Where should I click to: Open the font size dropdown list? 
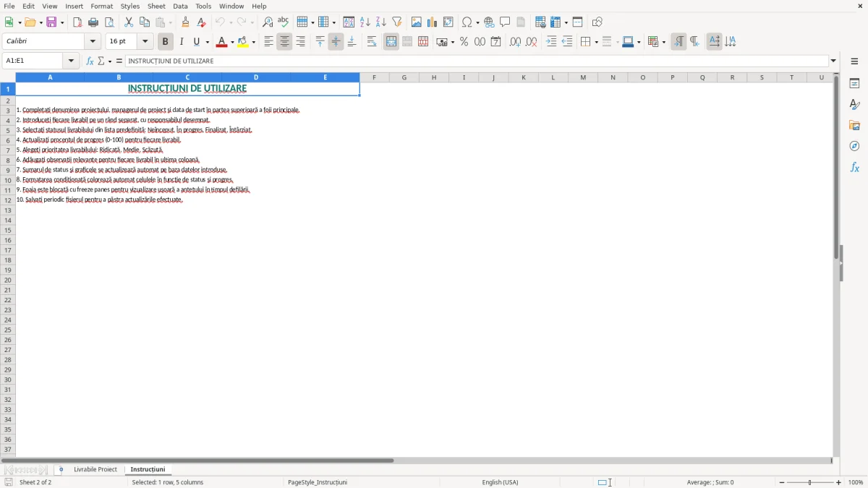(x=145, y=41)
